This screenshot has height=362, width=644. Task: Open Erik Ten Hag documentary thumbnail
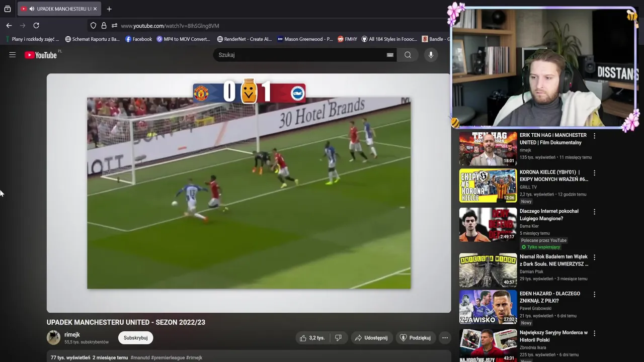click(x=488, y=148)
